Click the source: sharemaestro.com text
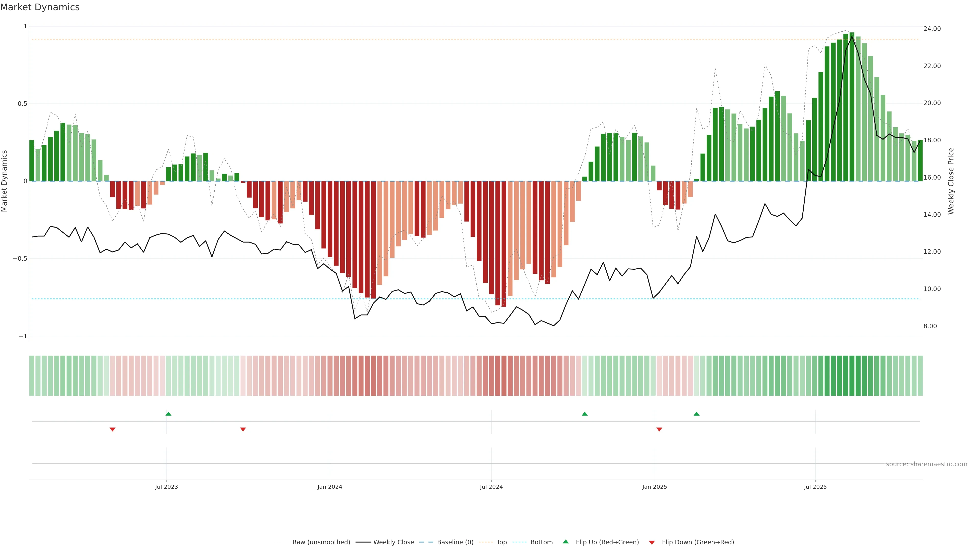 pyautogui.click(x=926, y=464)
